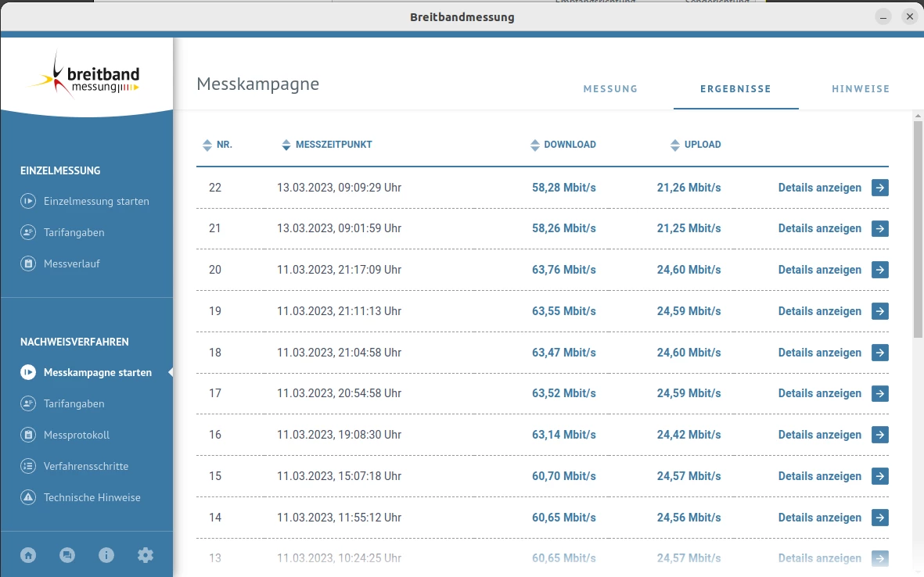
Task: Click the Tarifangaben icon under Einzelmessung
Action: click(28, 232)
